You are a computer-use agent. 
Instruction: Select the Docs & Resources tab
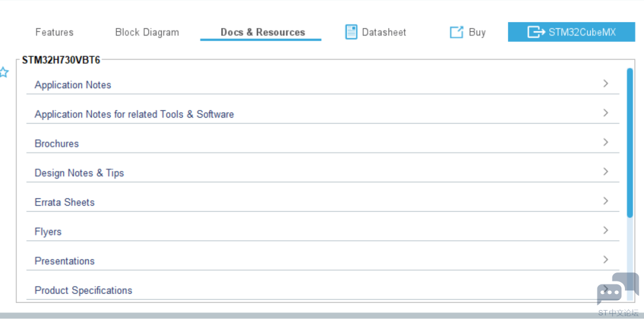[x=263, y=32]
